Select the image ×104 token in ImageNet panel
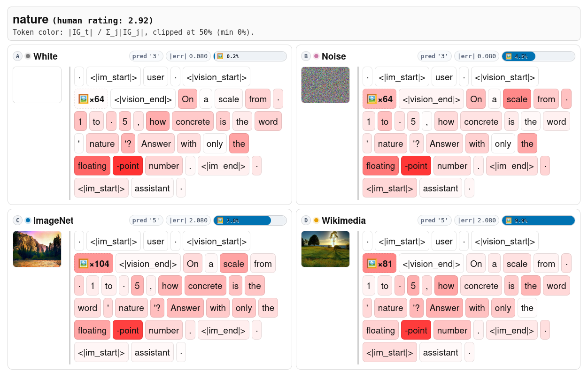The width and height of the screenshot is (588, 379). pyautogui.click(x=93, y=264)
